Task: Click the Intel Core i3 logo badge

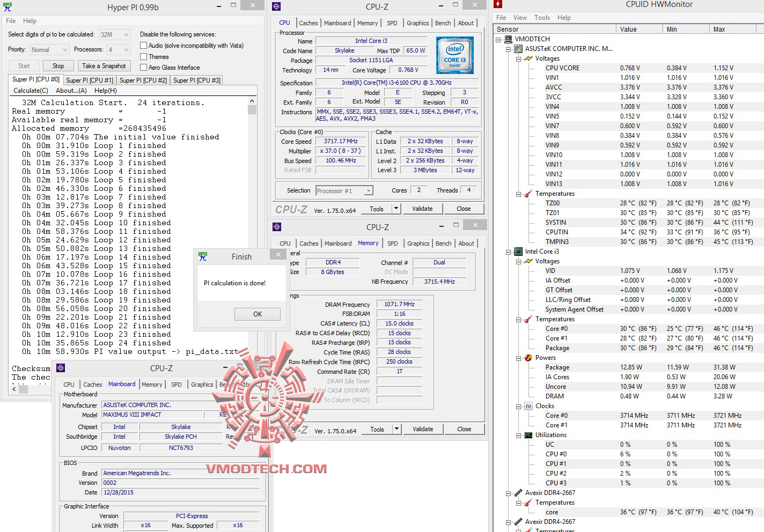Action: click(454, 55)
